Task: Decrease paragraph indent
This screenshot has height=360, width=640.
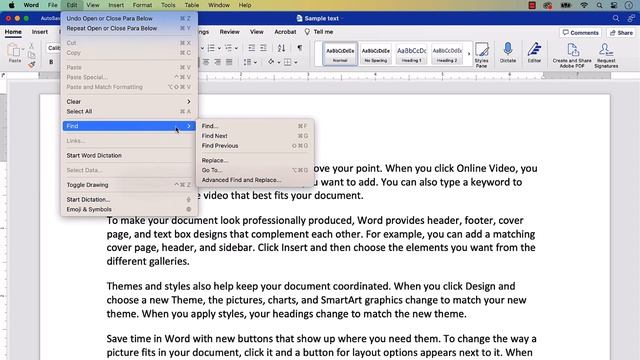Action: click(x=252, y=48)
